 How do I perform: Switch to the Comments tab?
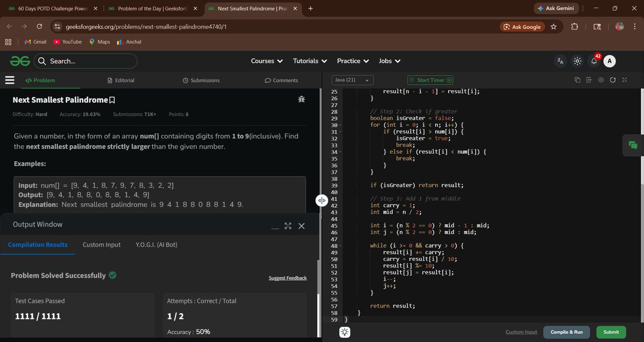coord(282,80)
